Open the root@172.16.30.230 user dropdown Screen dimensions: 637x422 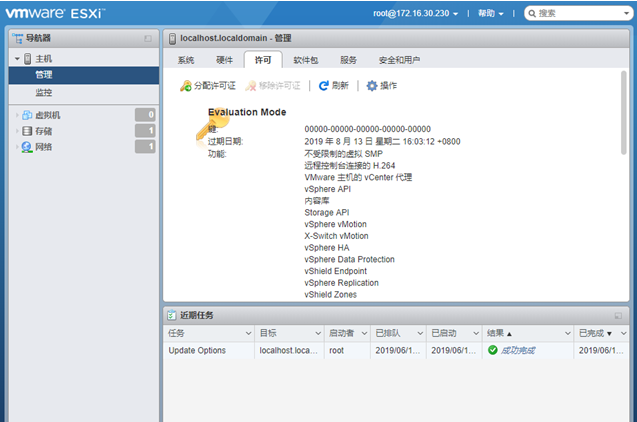tap(416, 13)
